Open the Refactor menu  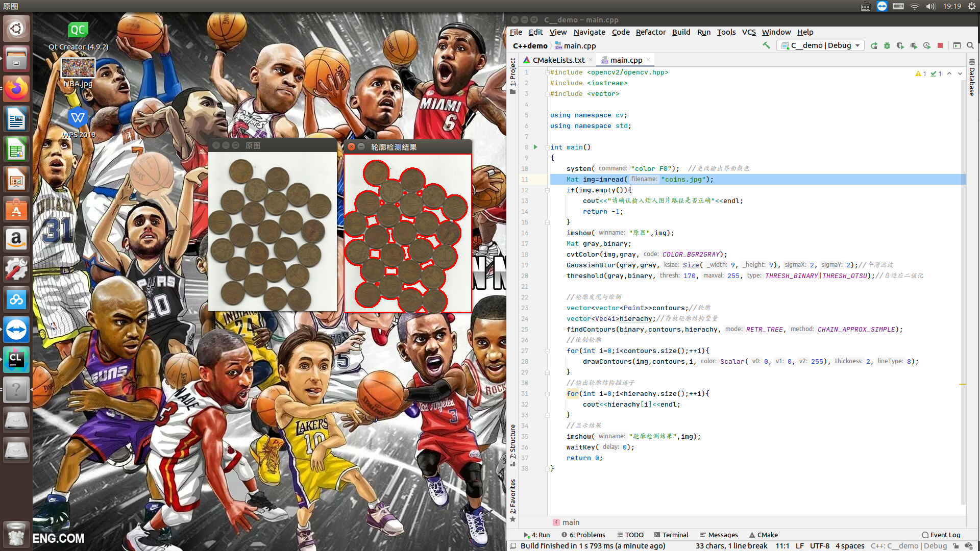(x=650, y=32)
